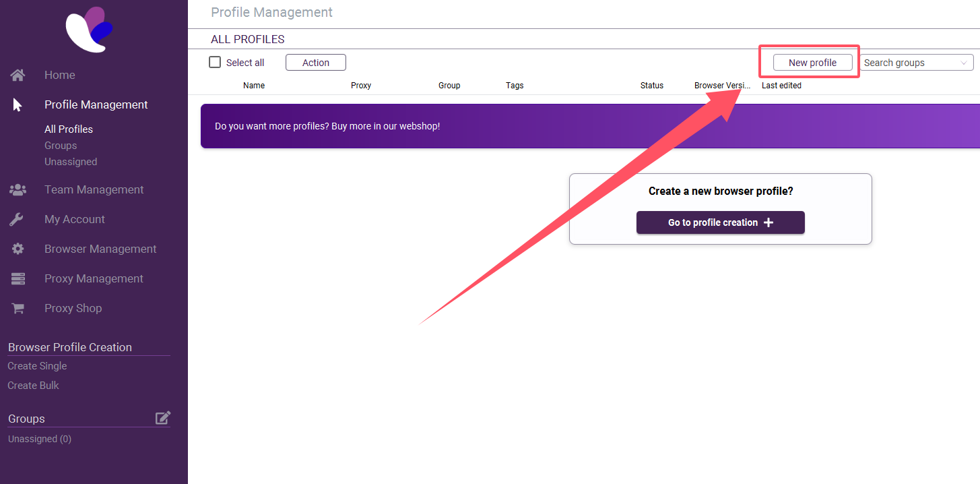Click the Profile Management cursor icon
The height and width of the screenshot is (484, 980).
(x=18, y=104)
